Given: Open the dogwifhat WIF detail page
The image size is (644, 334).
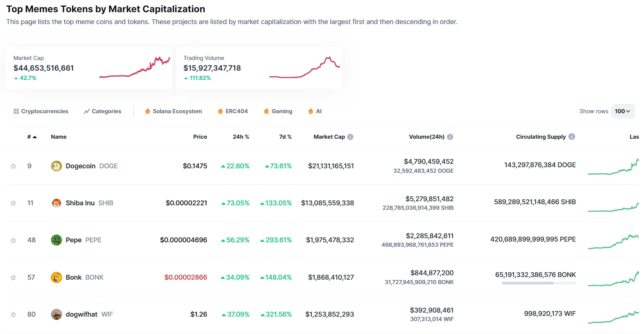Looking at the screenshot, I should tap(89, 314).
